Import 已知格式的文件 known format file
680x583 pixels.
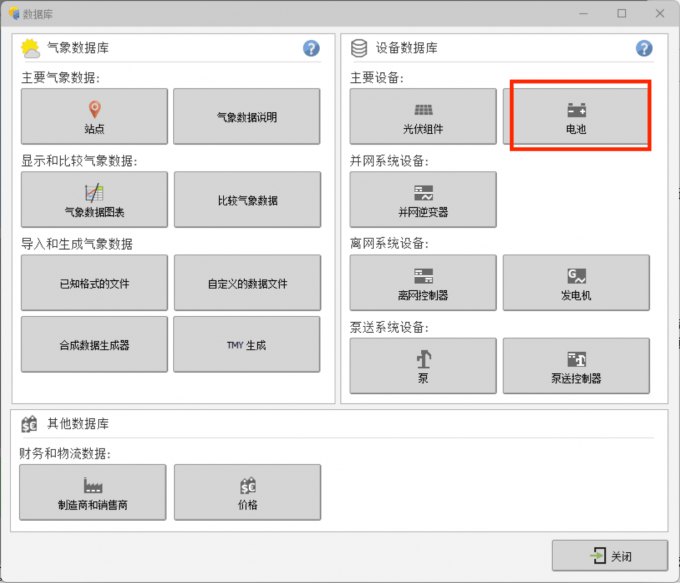tap(94, 283)
